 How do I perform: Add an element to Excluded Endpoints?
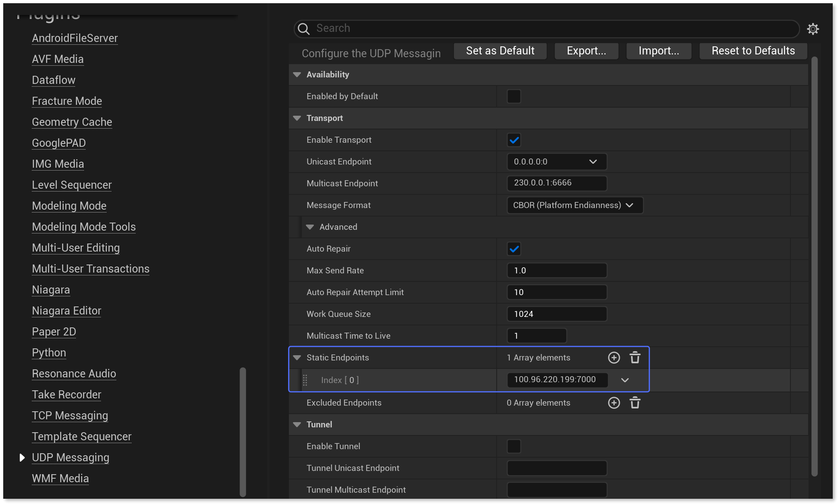[x=614, y=402]
